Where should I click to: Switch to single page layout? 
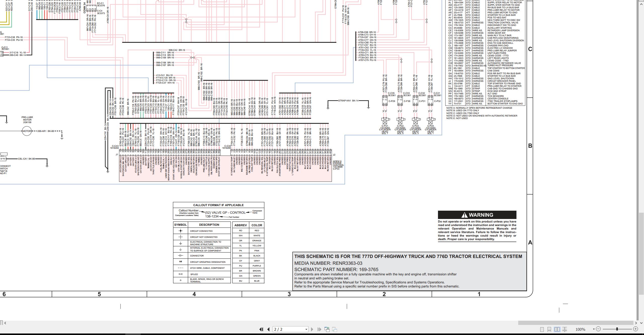tap(542, 329)
